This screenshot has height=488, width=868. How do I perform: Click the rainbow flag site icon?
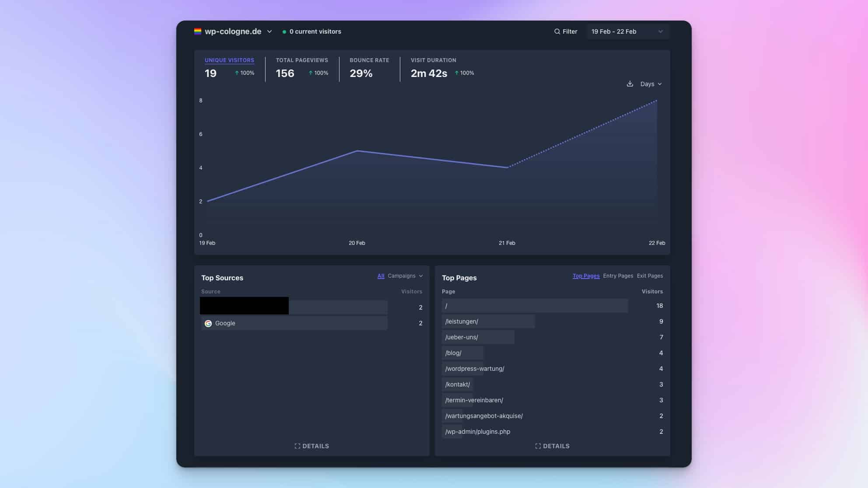[198, 31]
